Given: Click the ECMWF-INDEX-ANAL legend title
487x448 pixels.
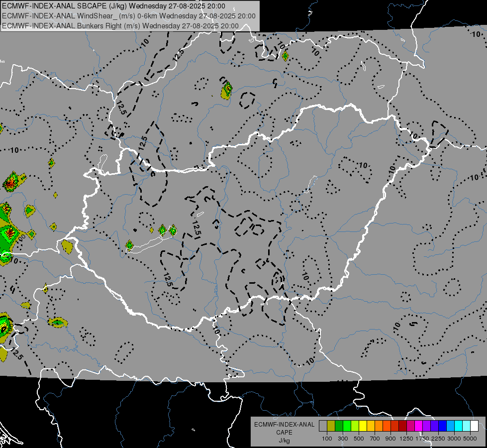Looking at the screenshot, I should (285, 425).
